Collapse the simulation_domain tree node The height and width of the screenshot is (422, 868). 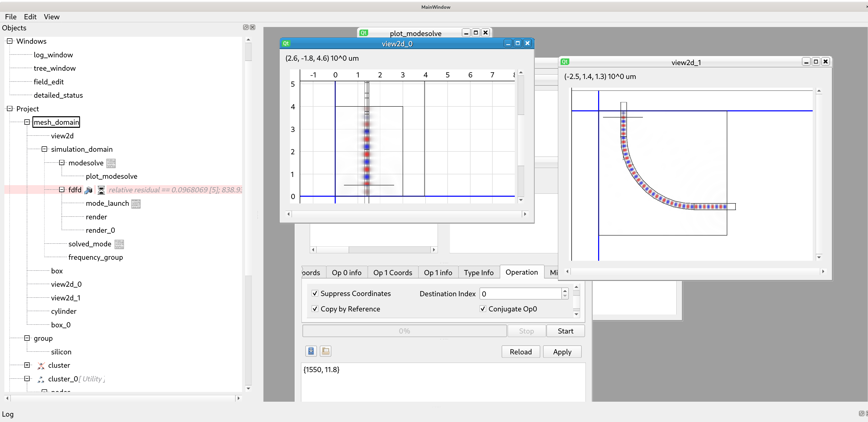[45, 149]
